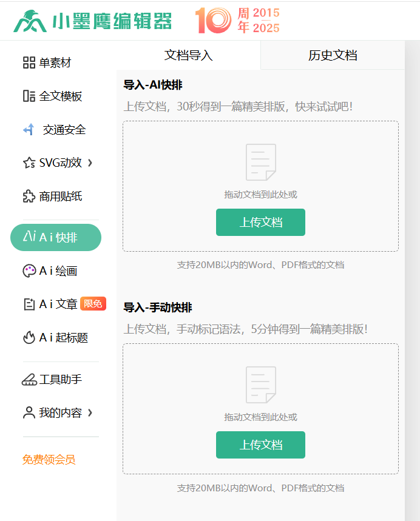
Task: Click the Ai文章 document icon
Action: point(29,304)
